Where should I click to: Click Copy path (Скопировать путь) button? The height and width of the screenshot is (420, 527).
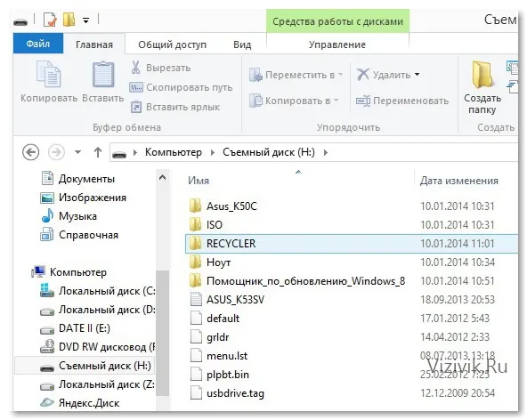pyautogui.click(x=181, y=87)
